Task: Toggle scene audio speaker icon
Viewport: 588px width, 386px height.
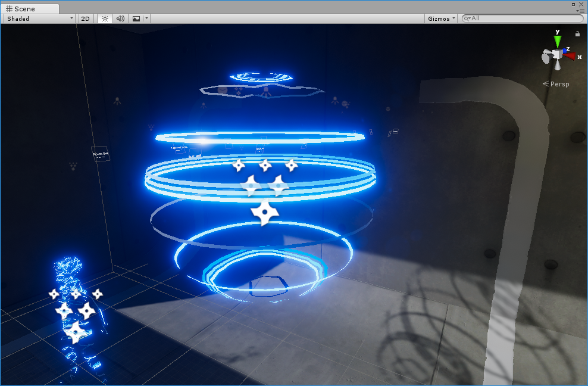Action: (x=120, y=18)
